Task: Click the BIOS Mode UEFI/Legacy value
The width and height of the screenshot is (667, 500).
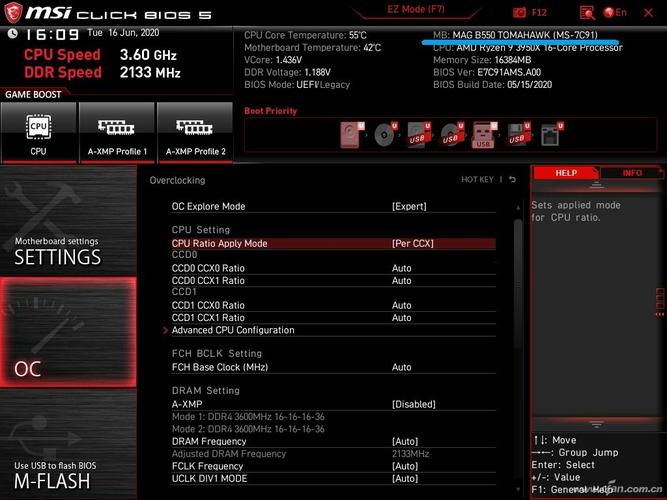Action: [323, 85]
